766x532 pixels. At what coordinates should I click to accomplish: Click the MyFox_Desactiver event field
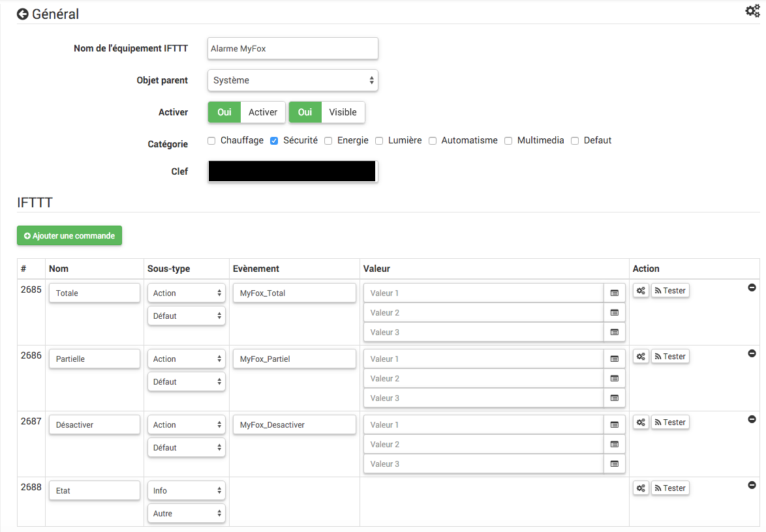tap(294, 424)
